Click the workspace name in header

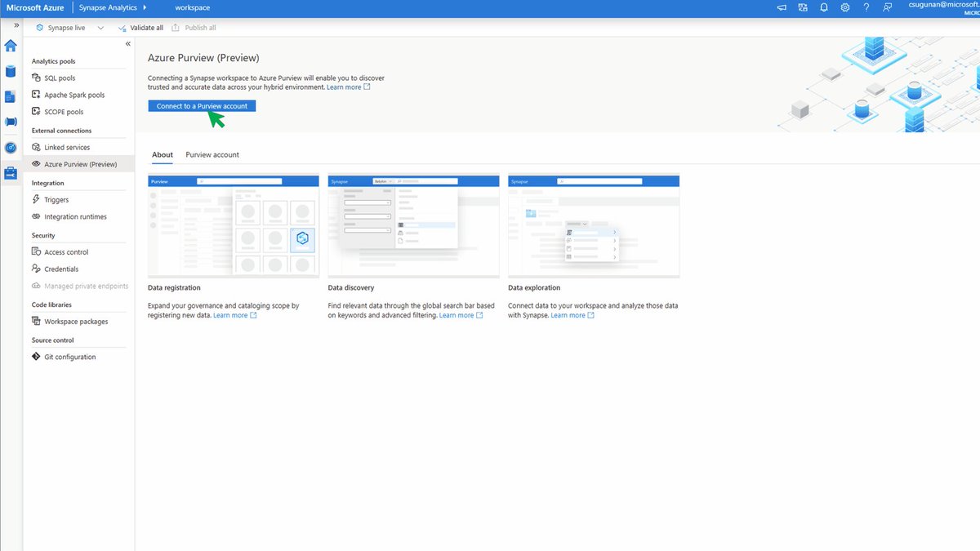(192, 7)
